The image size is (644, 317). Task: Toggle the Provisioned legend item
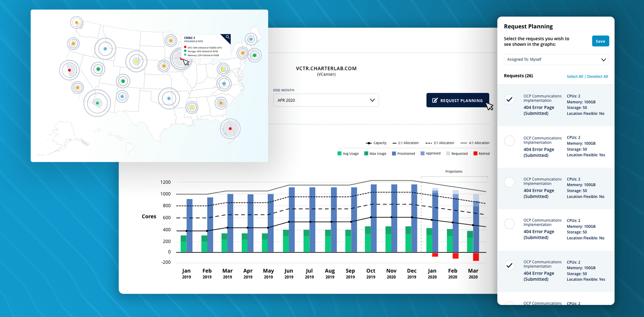click(x=403, y=153)
